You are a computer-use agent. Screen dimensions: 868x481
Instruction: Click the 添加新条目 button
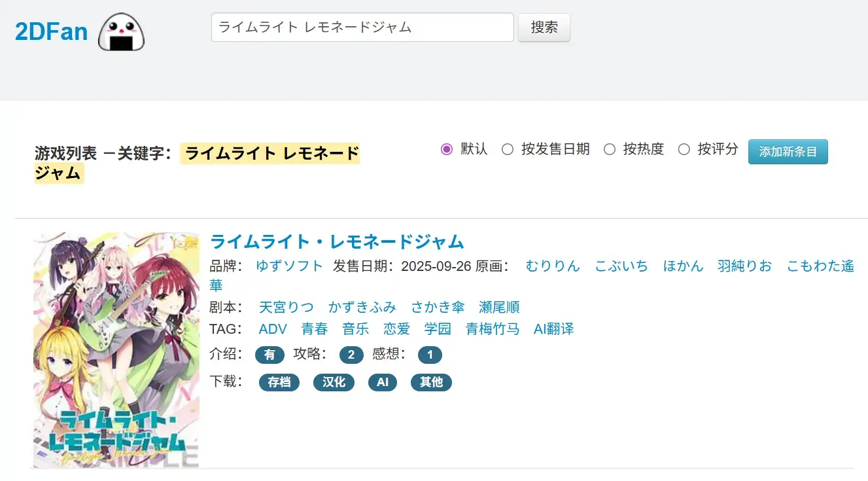point(788,152)
